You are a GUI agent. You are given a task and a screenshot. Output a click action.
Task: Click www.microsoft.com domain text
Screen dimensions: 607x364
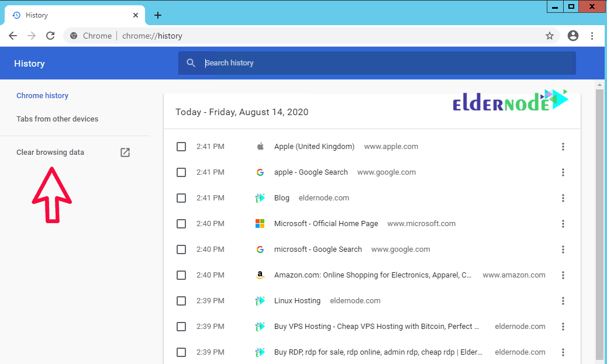pyautogui.click(x=421, y=224)
